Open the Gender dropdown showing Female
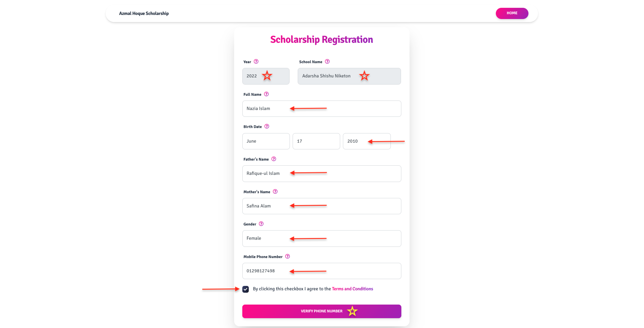The image size is (644, 328). [321, 238]
